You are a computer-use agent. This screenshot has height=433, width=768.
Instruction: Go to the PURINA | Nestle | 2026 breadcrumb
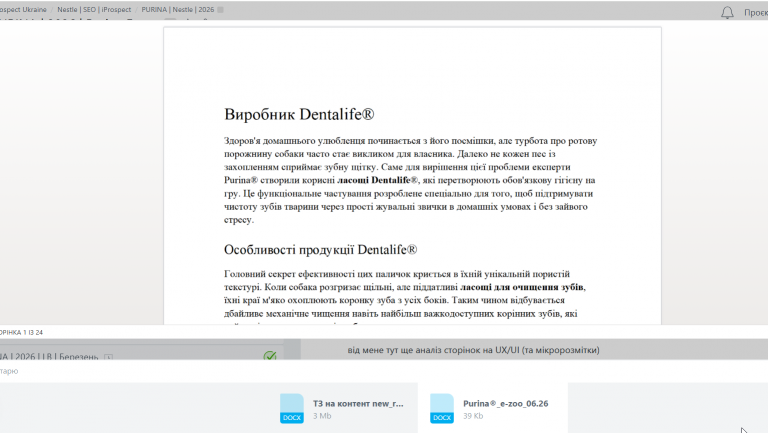click(178, 9)
